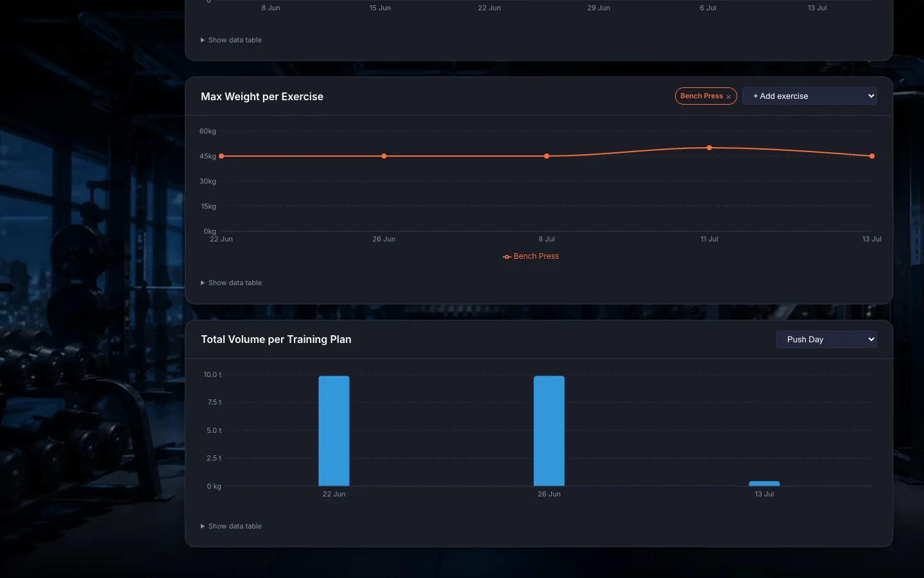Image resolution: width=924 pixels, height=578 pixels.
Task: Expand 'Show data table' under Total Volume chart
Action: (231, 526)
